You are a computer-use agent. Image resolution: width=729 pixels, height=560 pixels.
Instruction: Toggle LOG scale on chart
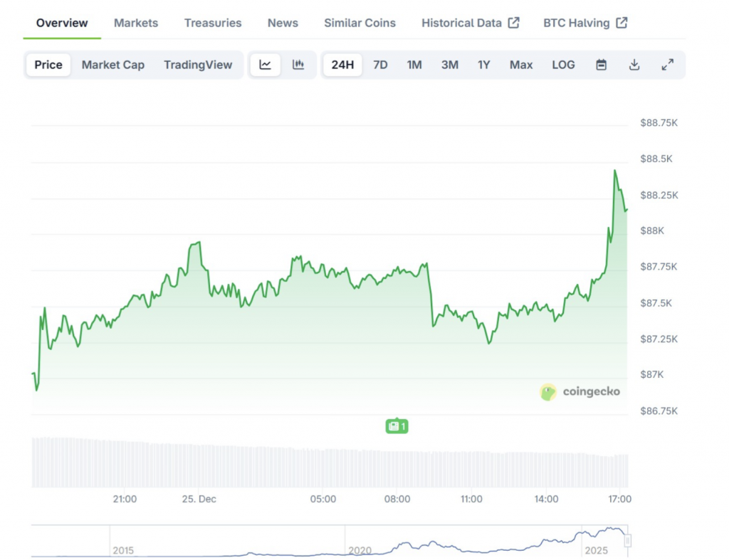click(x=563, y=65)
